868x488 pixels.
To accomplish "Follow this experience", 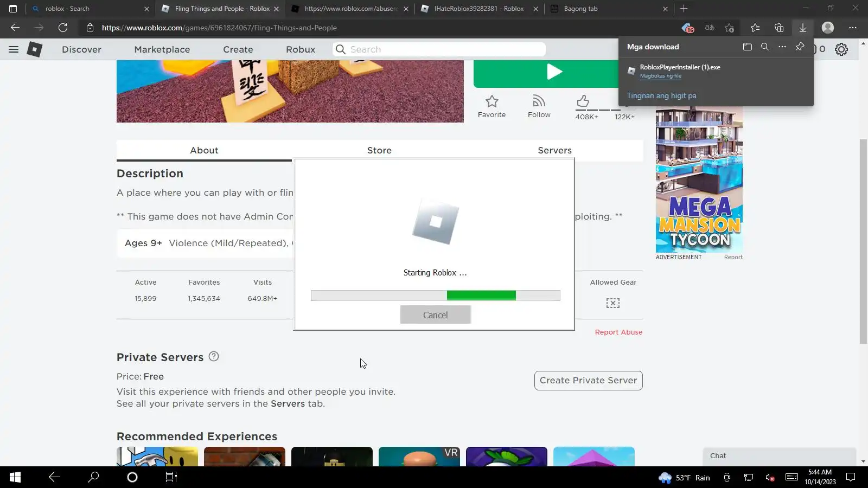I will pos(539,106).
